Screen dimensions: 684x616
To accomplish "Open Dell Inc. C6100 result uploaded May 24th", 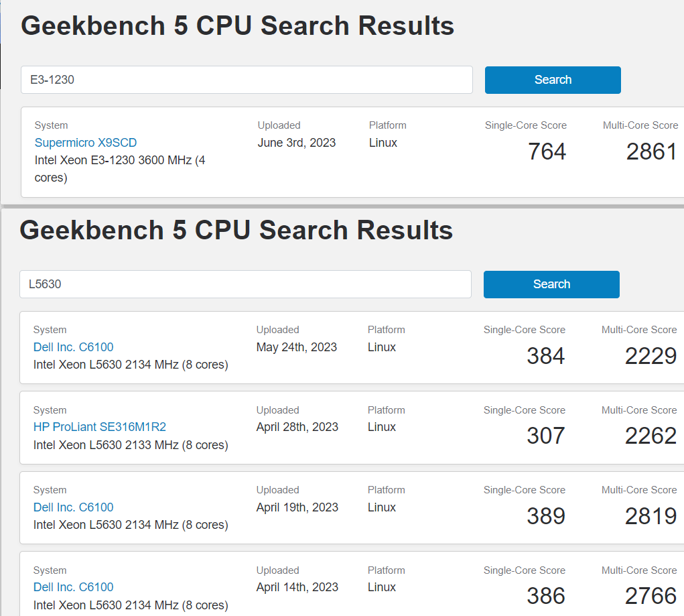I will tap(74, 347).
